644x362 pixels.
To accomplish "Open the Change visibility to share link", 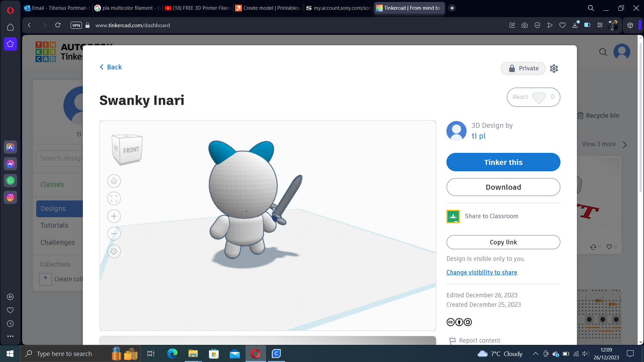I will [x=482, y=272].
